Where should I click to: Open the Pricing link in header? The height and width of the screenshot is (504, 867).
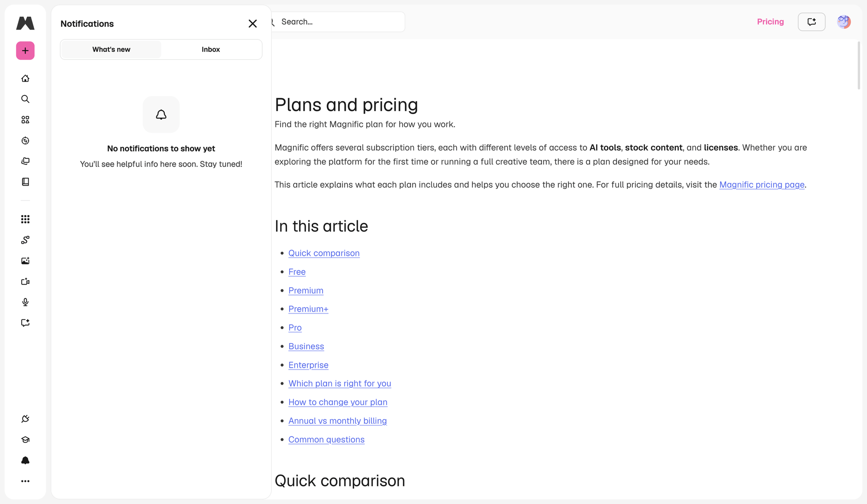770,22
